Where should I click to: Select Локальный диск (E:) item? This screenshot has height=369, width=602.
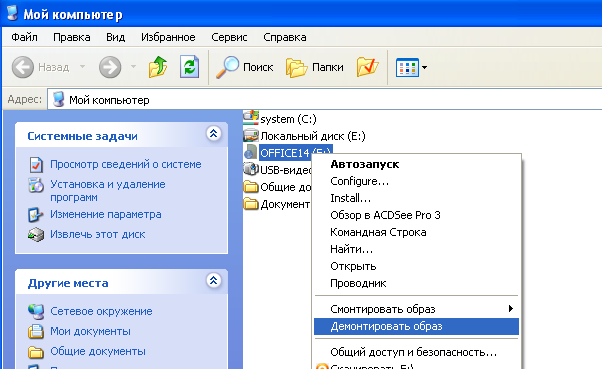[x=313, y=136]
